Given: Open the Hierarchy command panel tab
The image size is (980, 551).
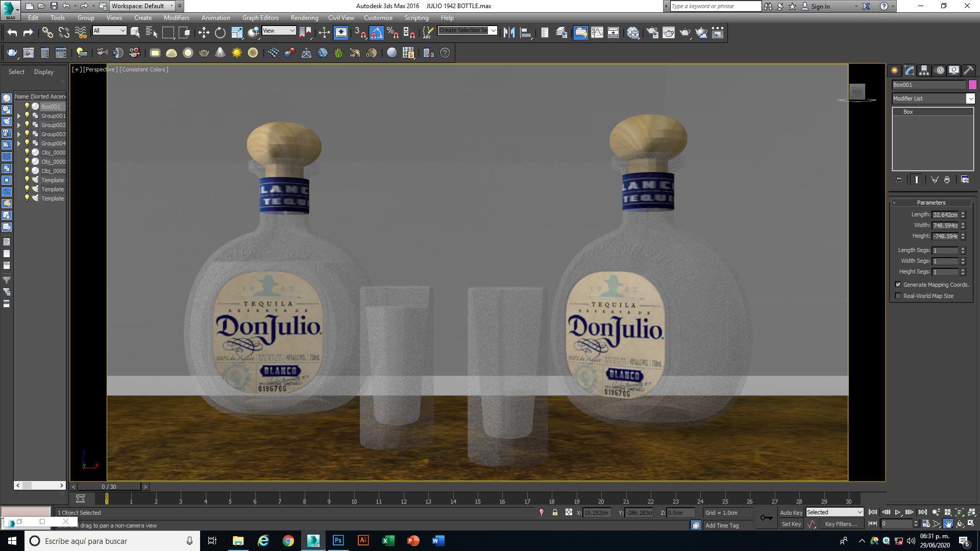Looking at the screenshot, I should (x=924, y=70).
